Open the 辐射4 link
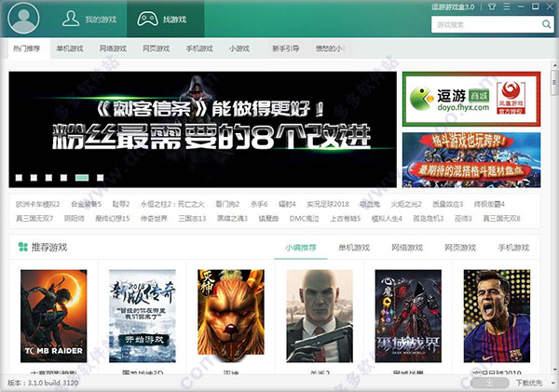This screenshot has width=559, height=392. click(287, 204)
